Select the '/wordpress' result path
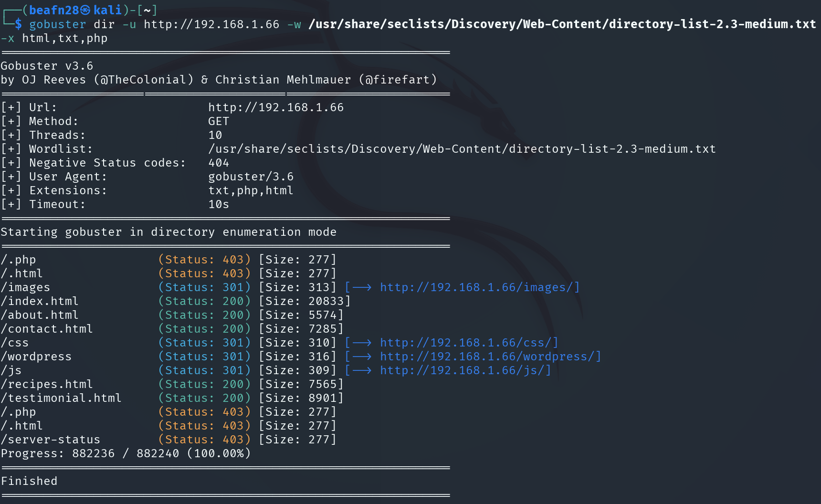This screenshot has height=504, width=821. click(x=36, y=357)
